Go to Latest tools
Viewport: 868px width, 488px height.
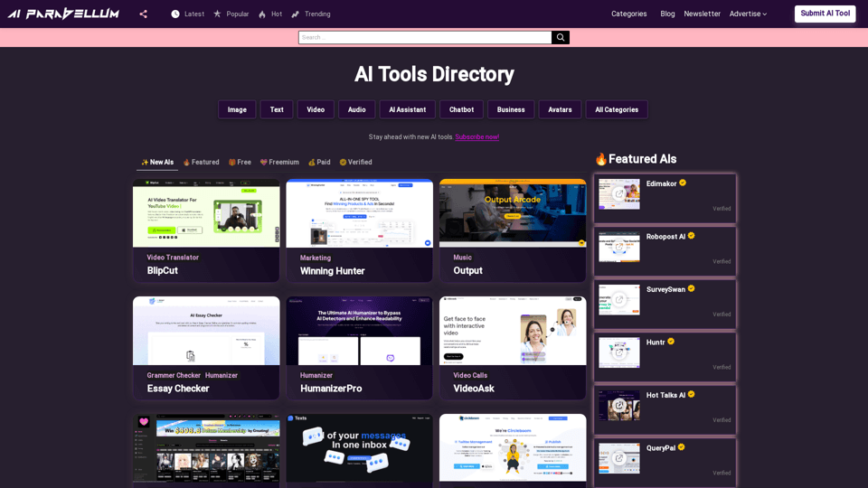tap(188, 14)
